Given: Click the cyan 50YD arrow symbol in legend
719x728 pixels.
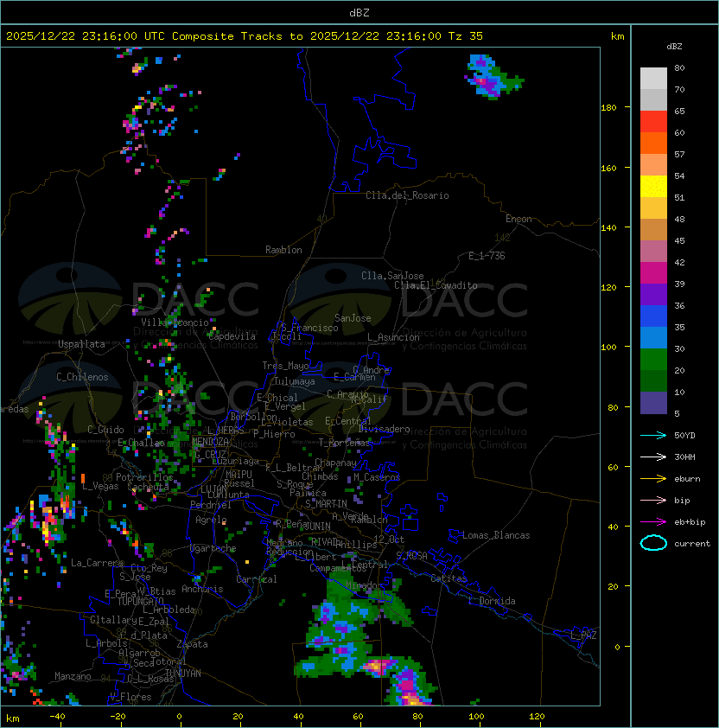Looking at the screenshot, I should click(653, 435).
